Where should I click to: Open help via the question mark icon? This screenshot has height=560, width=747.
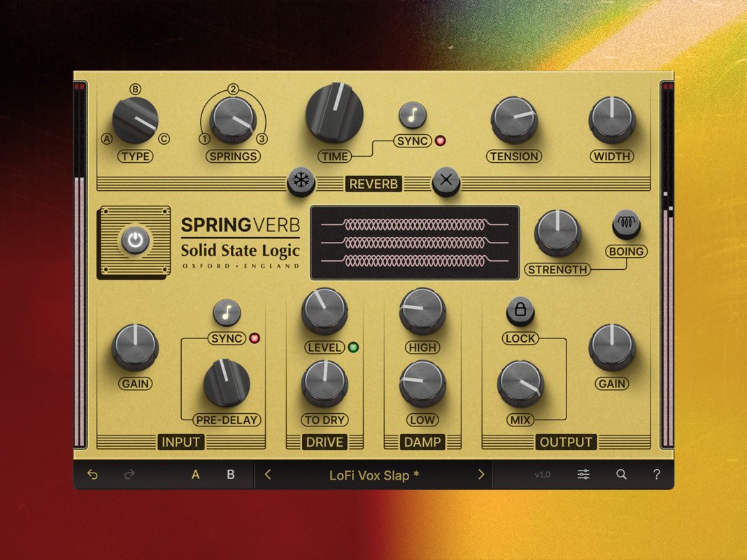click(657, 474)
